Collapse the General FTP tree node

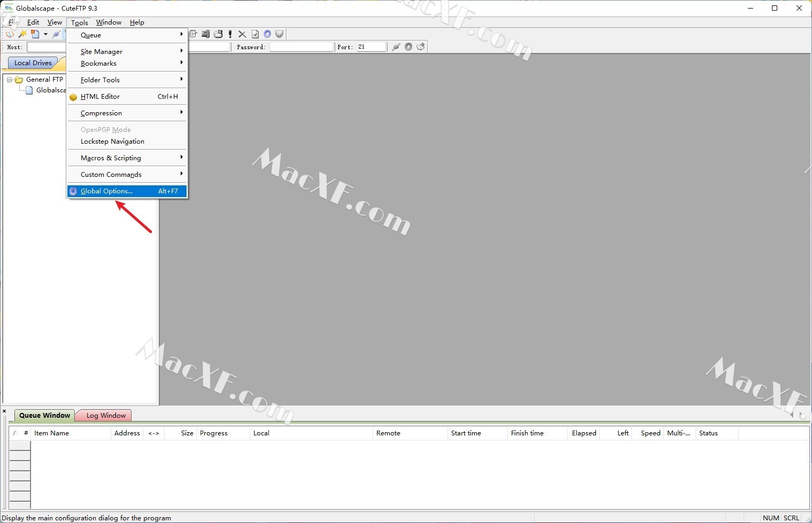tap(9, 80)
